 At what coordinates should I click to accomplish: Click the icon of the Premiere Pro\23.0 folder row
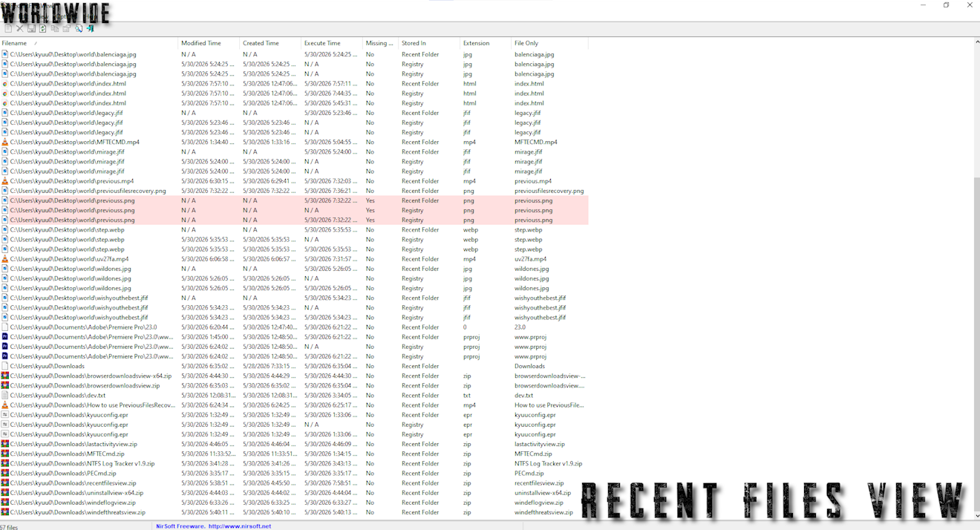[x=5, y=327]
